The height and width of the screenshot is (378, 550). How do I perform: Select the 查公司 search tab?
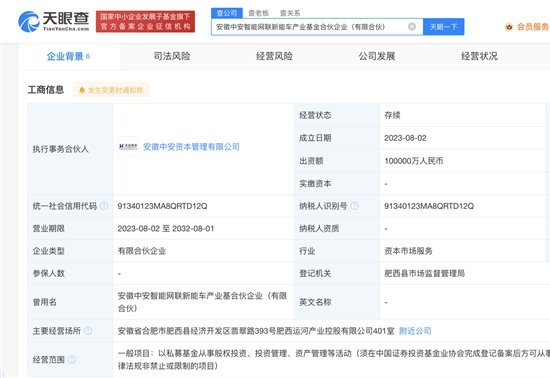(x=227, y=13)
